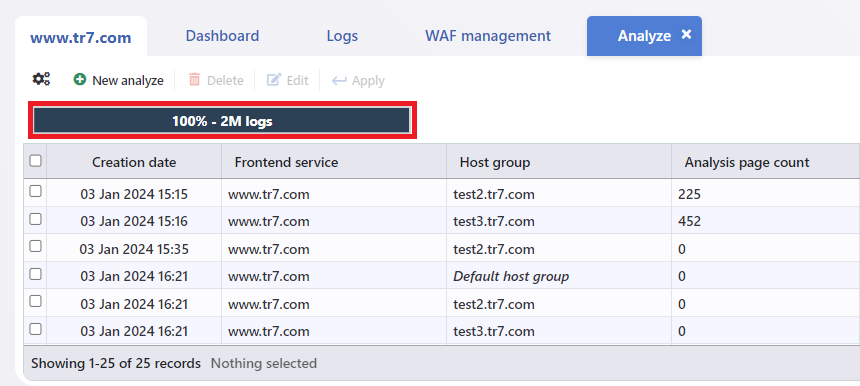The height and width of the screenshot is (386, 860).
Task: Click the 'Nothing selected' status text
Action: coord(264,364)
